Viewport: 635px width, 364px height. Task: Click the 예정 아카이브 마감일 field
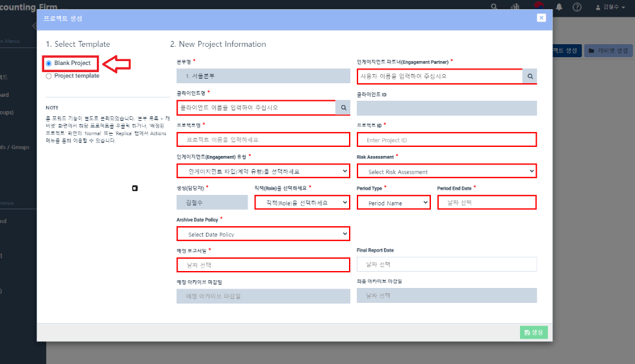pos(263,296)
